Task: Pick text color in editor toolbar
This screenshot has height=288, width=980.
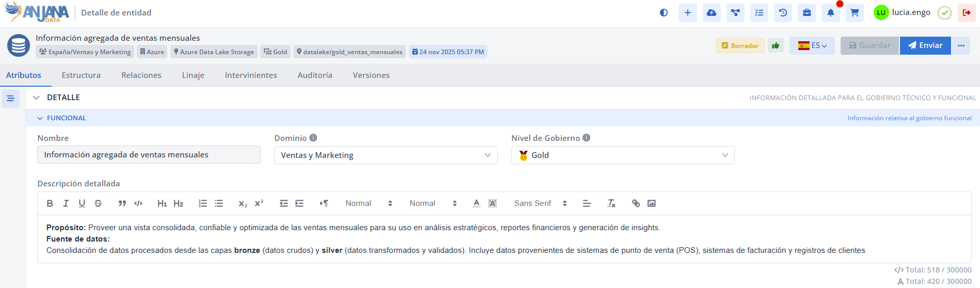Action: coord(476,203)
